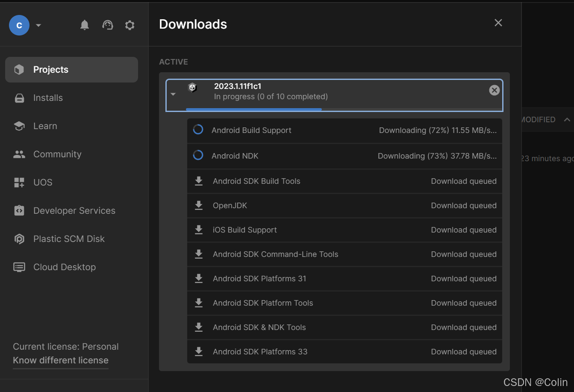Toggle the Modified column sort arrow
574x392 pixels.
[x=567, y=120]
